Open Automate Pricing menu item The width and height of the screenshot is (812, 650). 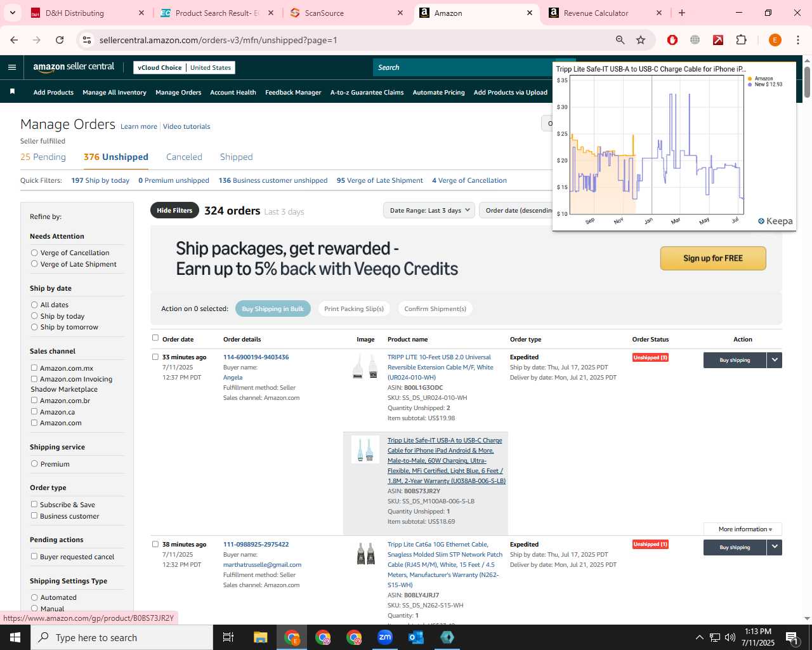pos(438,92)
